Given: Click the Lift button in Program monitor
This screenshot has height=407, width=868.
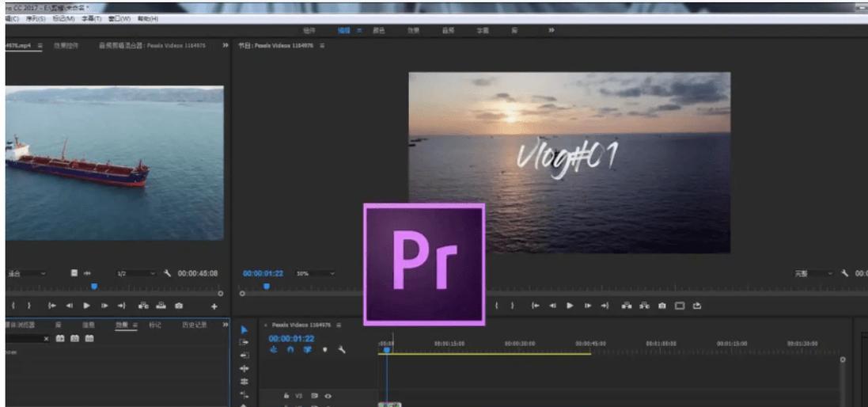Looking at the screenshot, I should point(627,306).
